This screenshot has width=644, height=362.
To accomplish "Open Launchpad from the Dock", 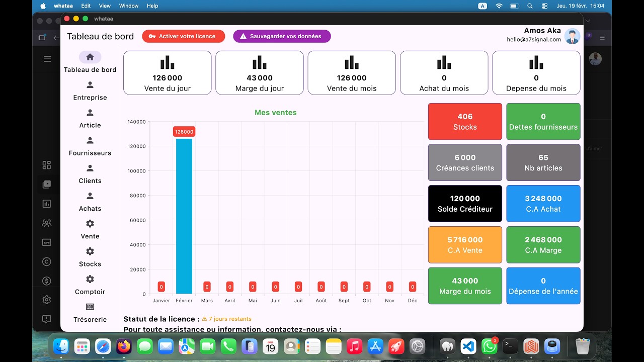I will [x=82, y=346].
